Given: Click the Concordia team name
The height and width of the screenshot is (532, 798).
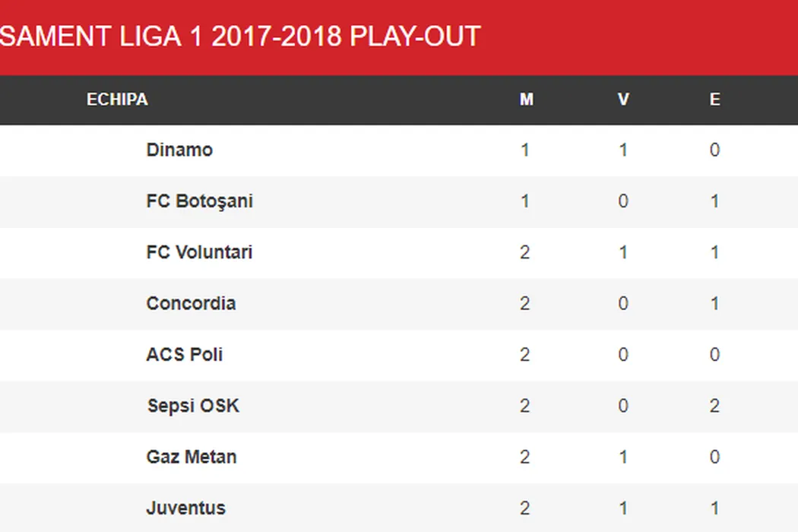Looking at the screenshot, I should [x=191, y=303].
